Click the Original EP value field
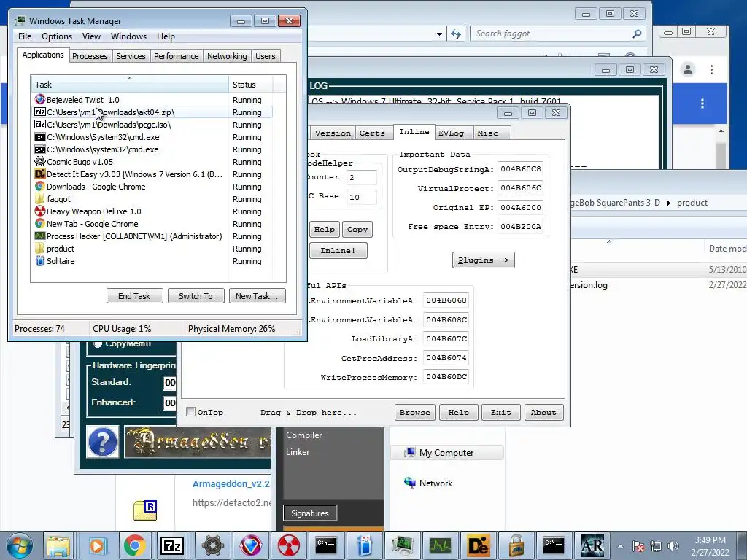The image size is (747, 560). [521, 207]
